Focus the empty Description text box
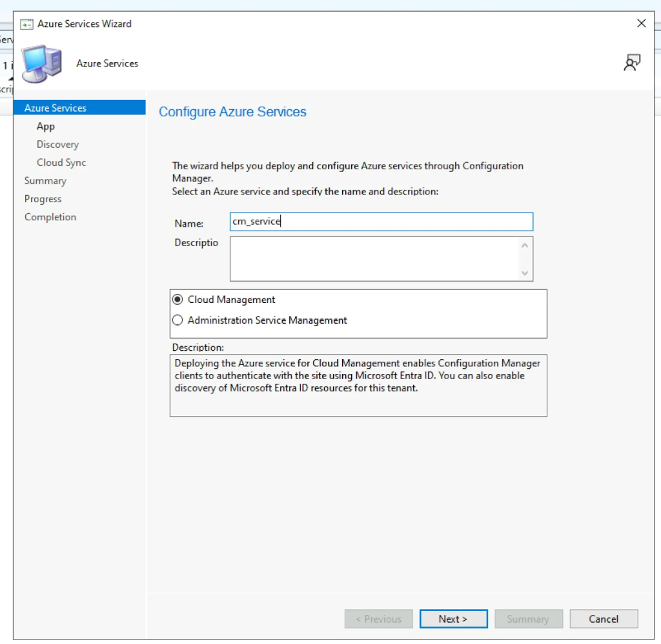This screenshot has height=644, width=661. (374, 258)
